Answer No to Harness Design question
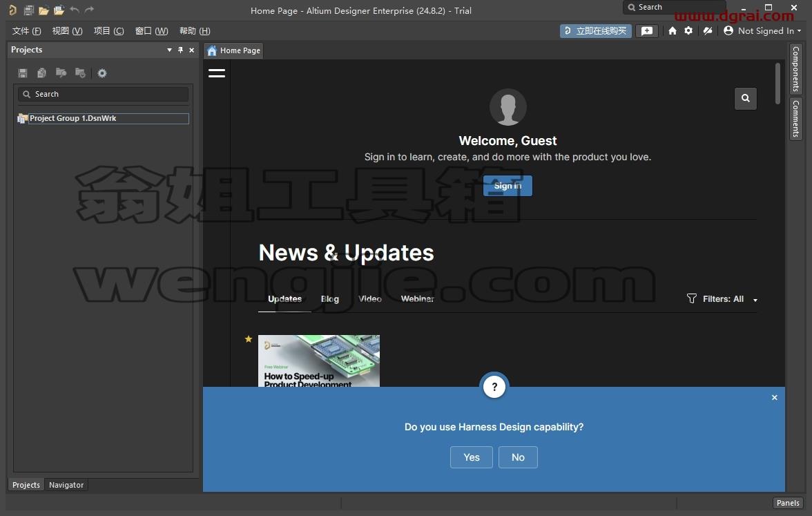The image size is (812, 516). (x=518, y=457)
